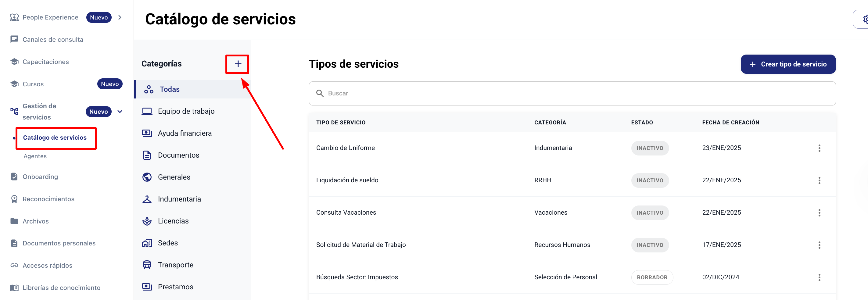Click the Cursos graduation cap icon

(x=14, y=84)
